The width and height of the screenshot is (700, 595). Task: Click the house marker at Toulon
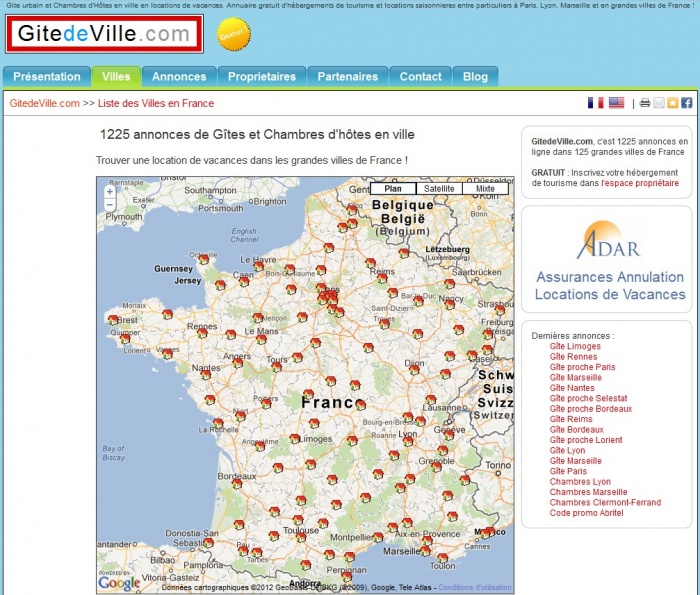[x=442, y=558]
